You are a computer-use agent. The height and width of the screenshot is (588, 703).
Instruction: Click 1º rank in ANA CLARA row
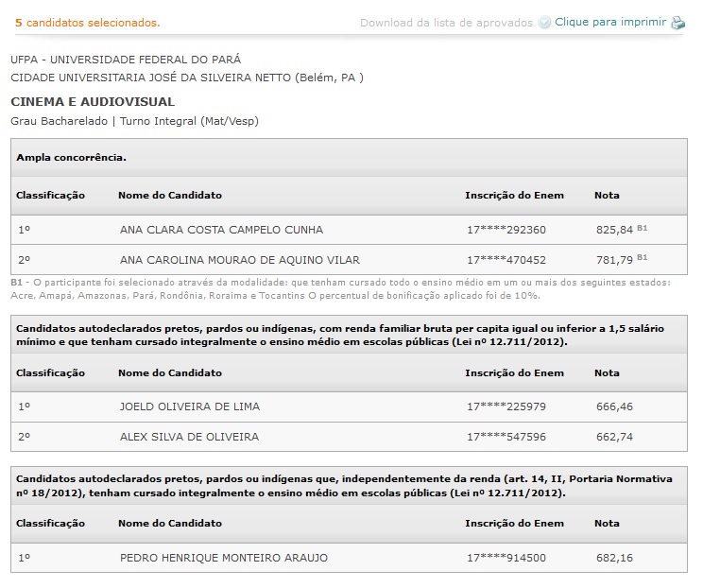[24, 230]
